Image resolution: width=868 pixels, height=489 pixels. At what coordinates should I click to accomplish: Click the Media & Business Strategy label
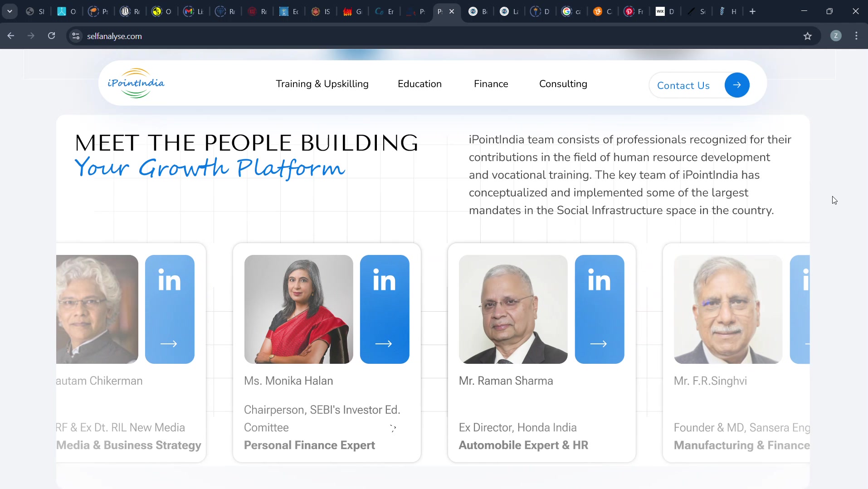point(129,445)
